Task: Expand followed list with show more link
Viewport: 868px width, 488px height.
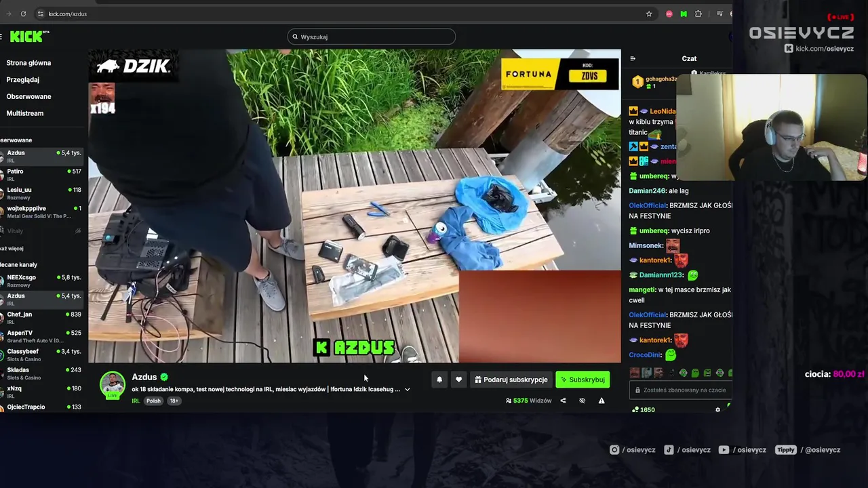Action: [x=12, y=249]
